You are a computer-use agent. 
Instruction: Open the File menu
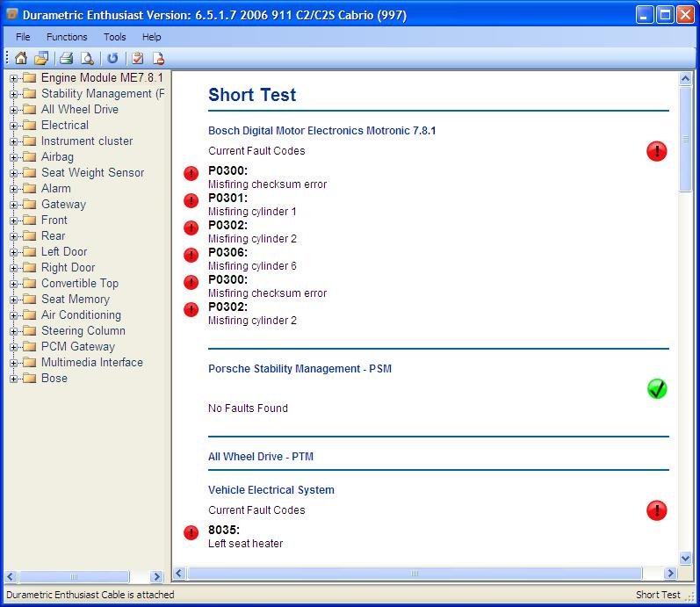[x=23, y=37]
